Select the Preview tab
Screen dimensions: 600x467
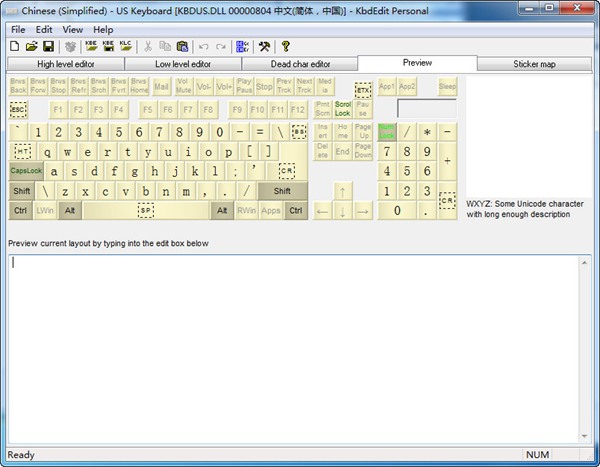click(x=417, y=63)
